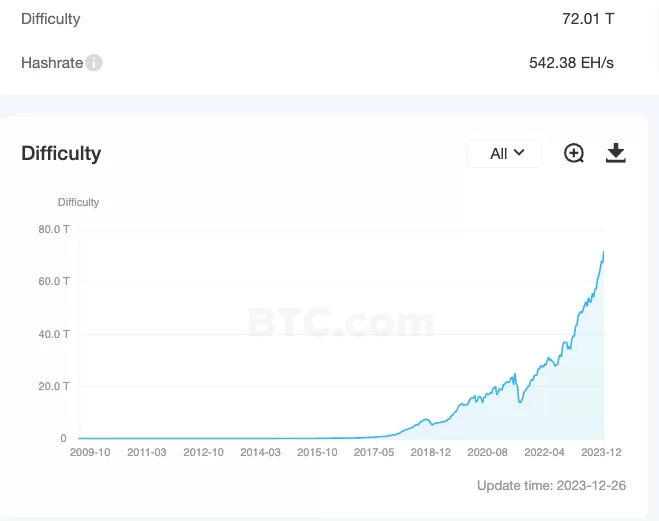Click the Hashrate info icon
The width and height of the screenshot is (659, 521).
pyautogui.click(x=94, y=63)
